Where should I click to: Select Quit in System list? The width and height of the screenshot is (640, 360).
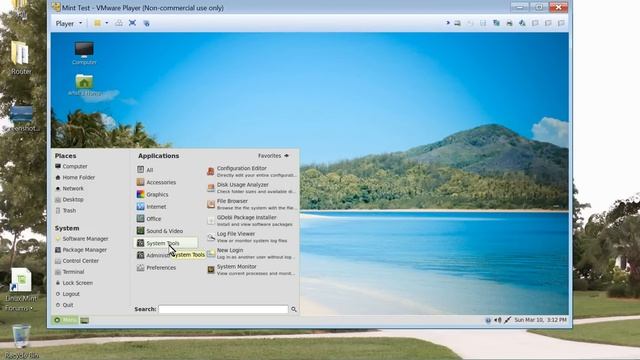[x=64, y=305]
